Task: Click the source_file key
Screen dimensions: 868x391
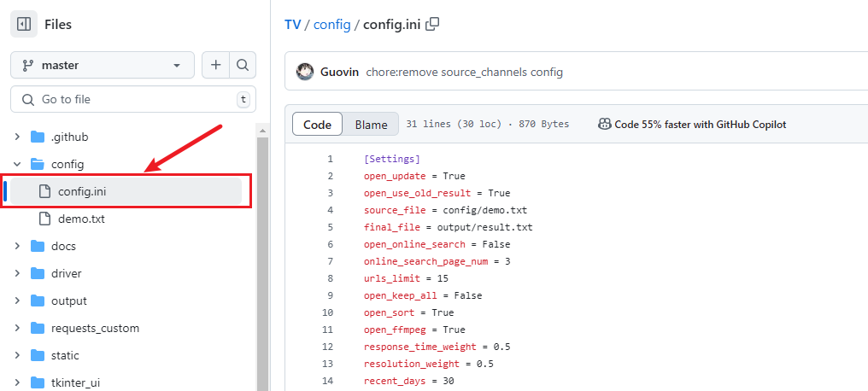Action: pyautogui.click(x=395, y=210)
